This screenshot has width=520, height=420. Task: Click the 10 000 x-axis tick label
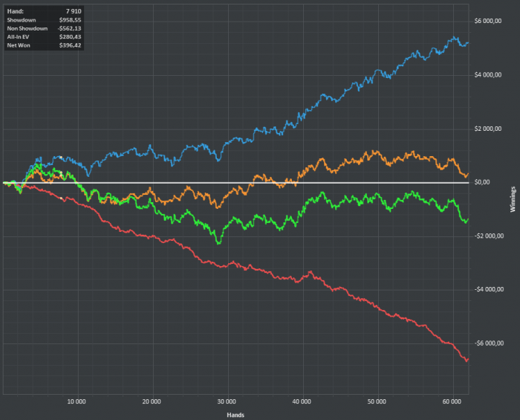77,401
